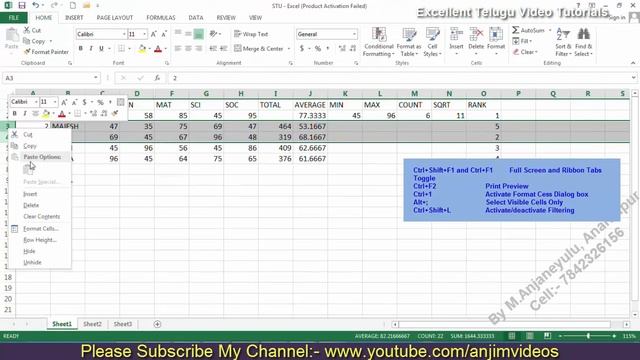
Task: Open Format as Table gallery
Action: [409, 42]
